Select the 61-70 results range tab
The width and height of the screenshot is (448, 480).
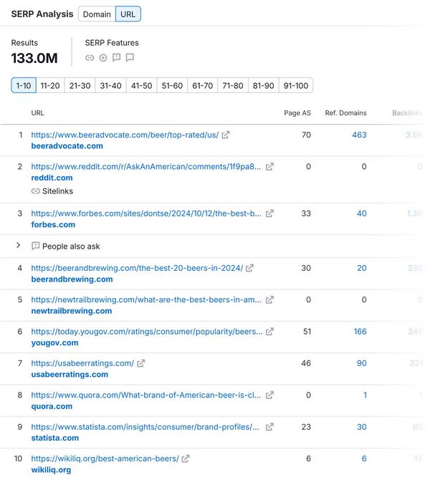click(202, 85)
